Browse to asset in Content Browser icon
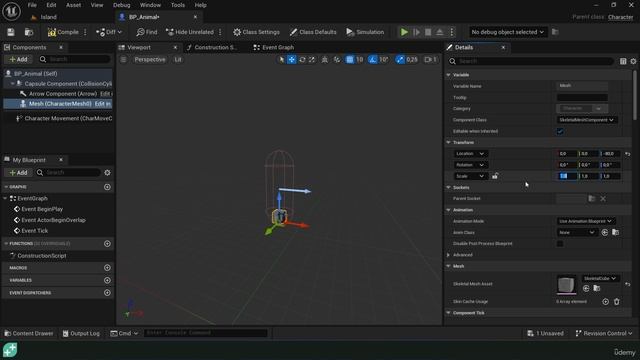Viewport: 640px width, 360px height. (x=29, y=32)
